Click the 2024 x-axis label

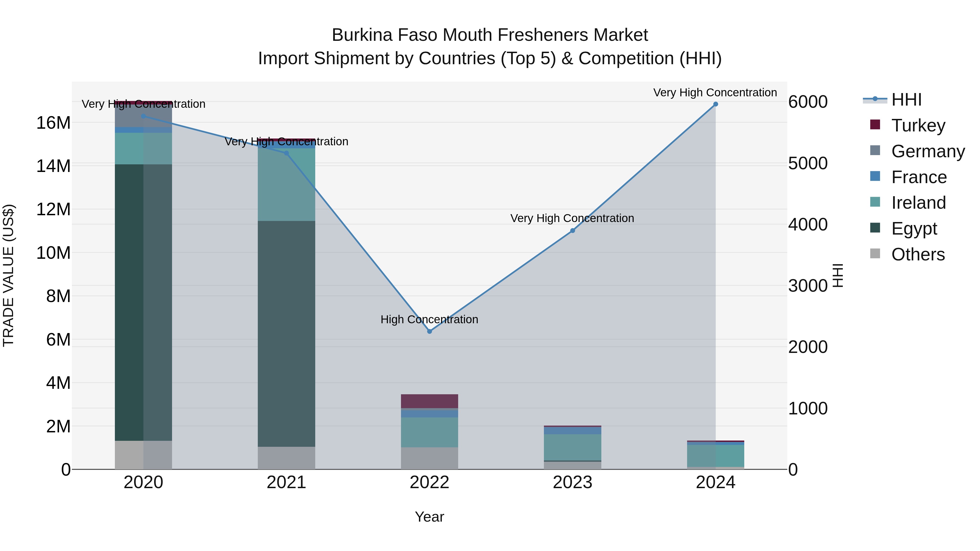coord(716,482)
